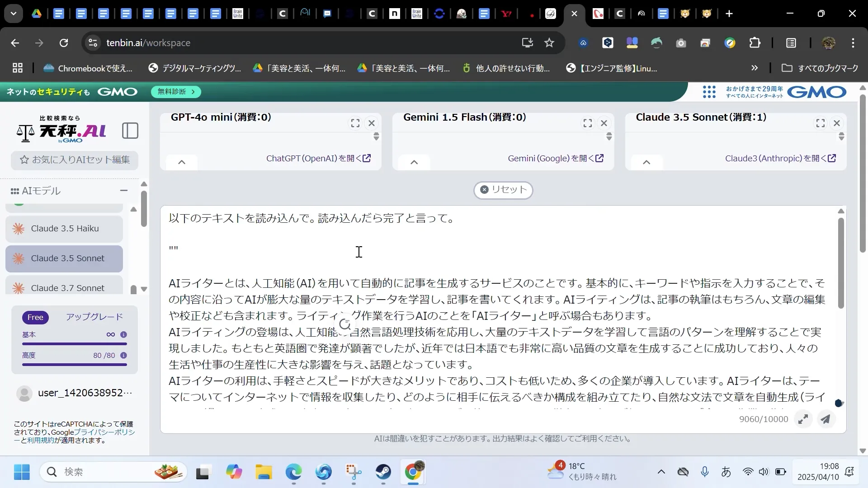Screen dimensions: 868x488
Task: Reload the current page
Action: (64, 42)
